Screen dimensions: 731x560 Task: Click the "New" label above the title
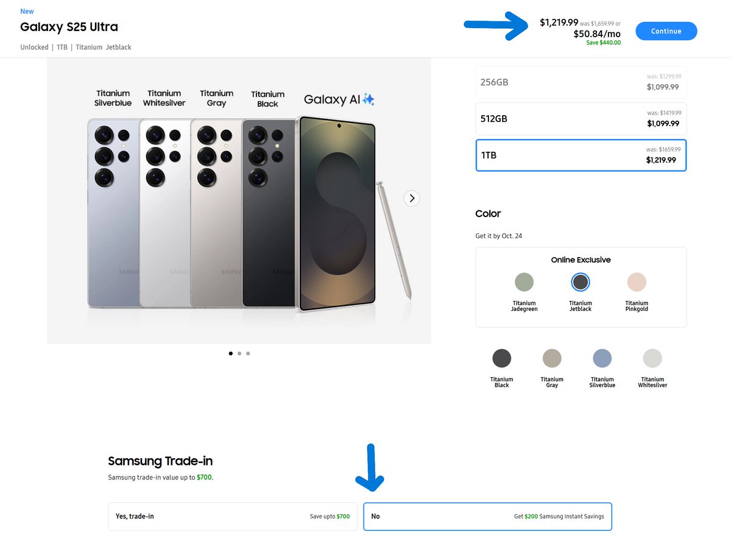[x=27, y=12]
